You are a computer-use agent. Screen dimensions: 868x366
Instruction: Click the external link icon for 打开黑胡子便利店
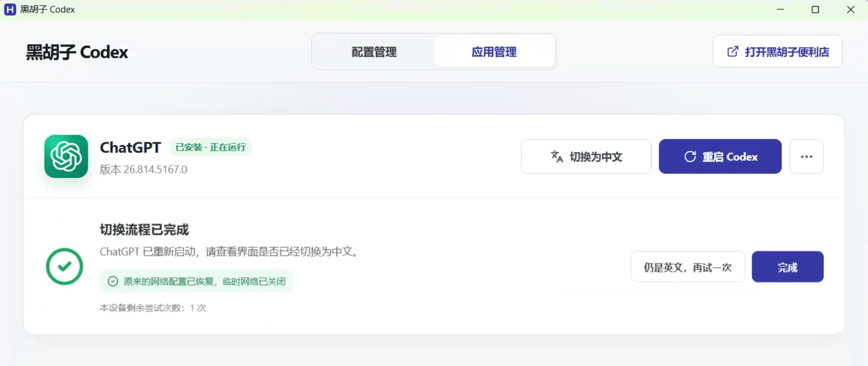tap(732, 51)
